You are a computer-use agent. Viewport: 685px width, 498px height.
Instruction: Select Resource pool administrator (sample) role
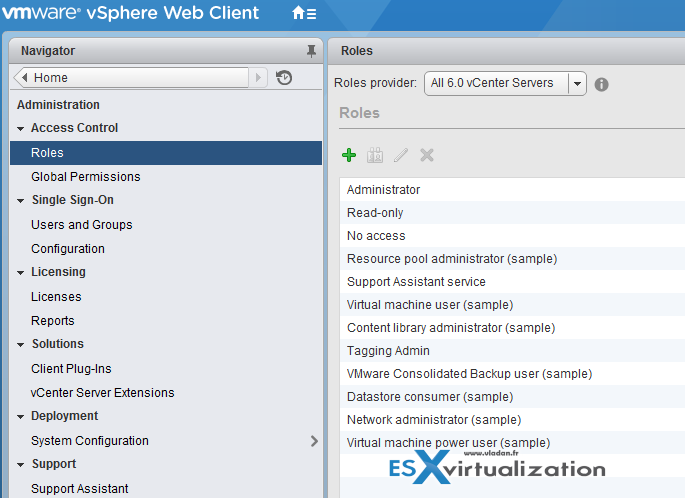512,259
